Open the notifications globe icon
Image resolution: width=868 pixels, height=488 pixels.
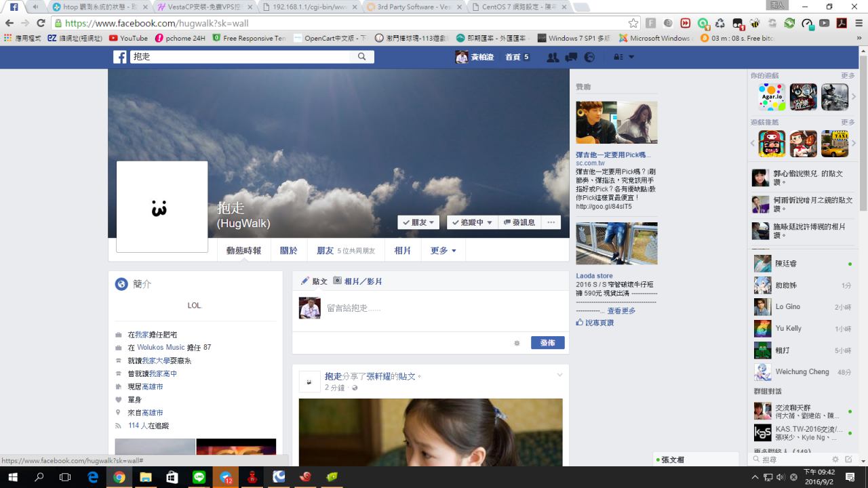[x=589, y=57]
